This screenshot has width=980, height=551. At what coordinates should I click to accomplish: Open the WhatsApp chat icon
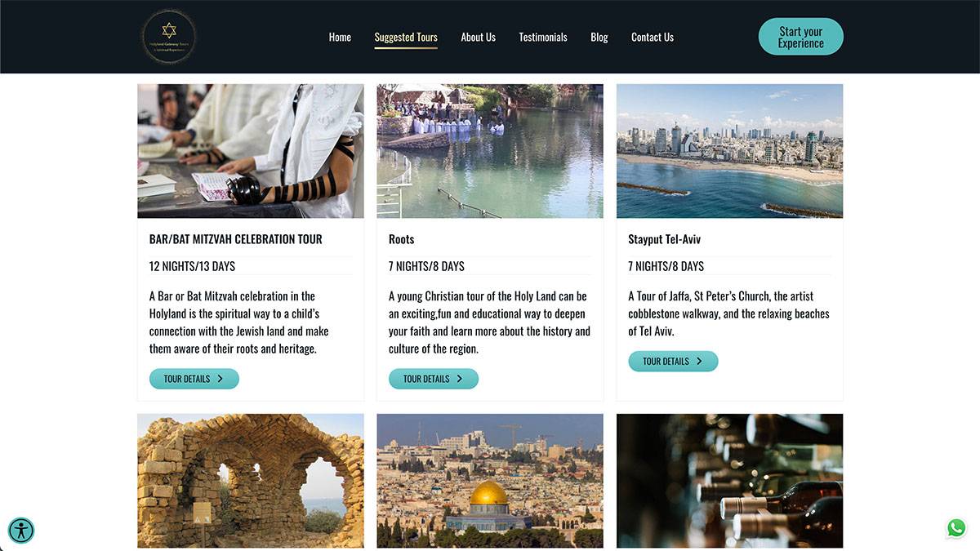point(956,528)
